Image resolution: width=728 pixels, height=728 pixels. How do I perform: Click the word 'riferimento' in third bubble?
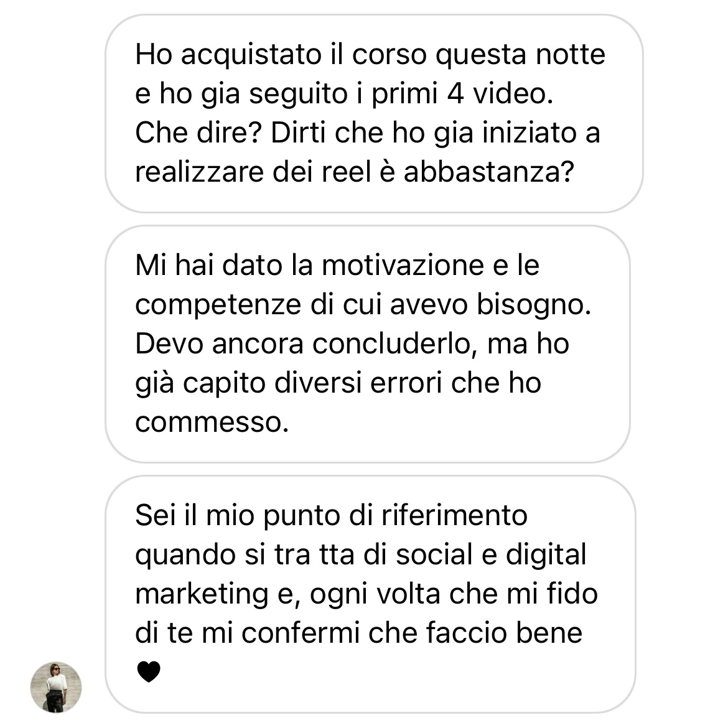point(454,515)
